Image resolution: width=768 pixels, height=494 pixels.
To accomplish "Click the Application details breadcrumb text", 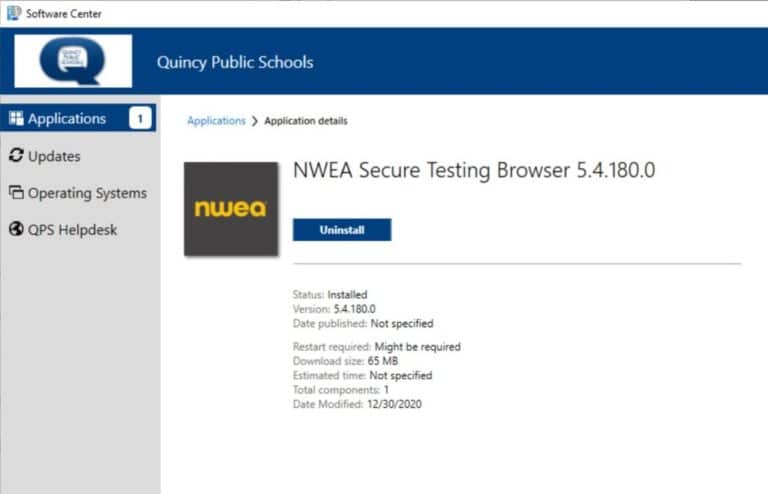I will 306,121.
